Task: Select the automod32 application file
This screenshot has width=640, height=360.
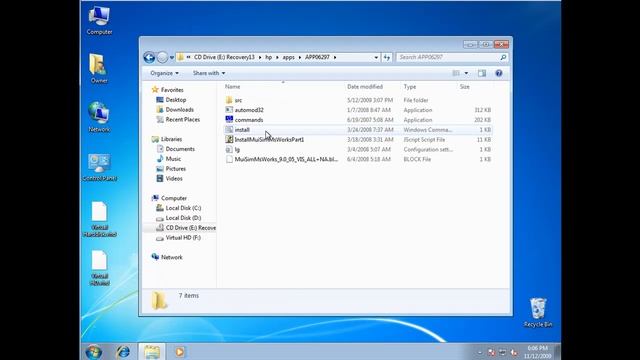Action: point(249,110)
